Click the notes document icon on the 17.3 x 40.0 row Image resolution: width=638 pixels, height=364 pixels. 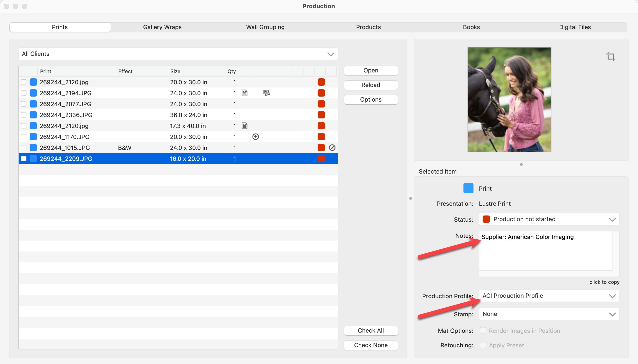coord(244,126)
